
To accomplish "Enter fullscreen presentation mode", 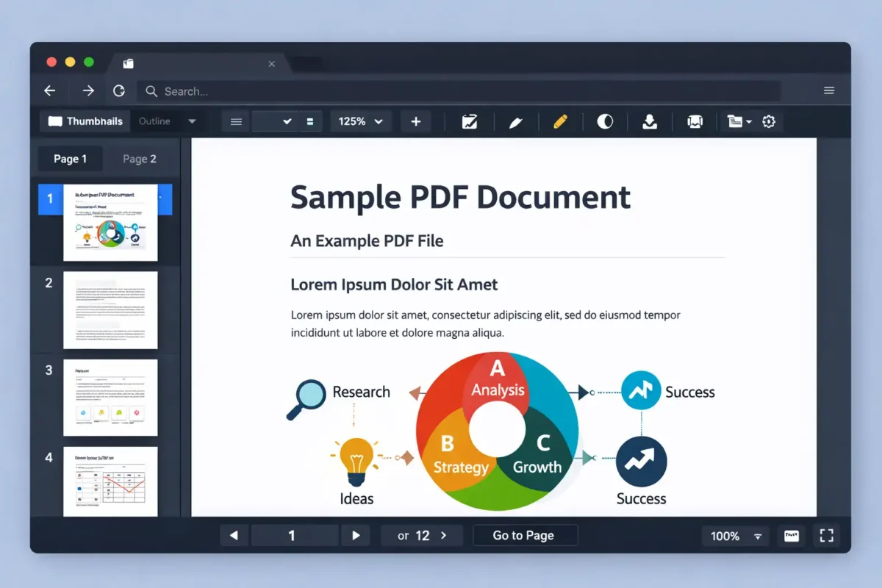I will (826, 536).
